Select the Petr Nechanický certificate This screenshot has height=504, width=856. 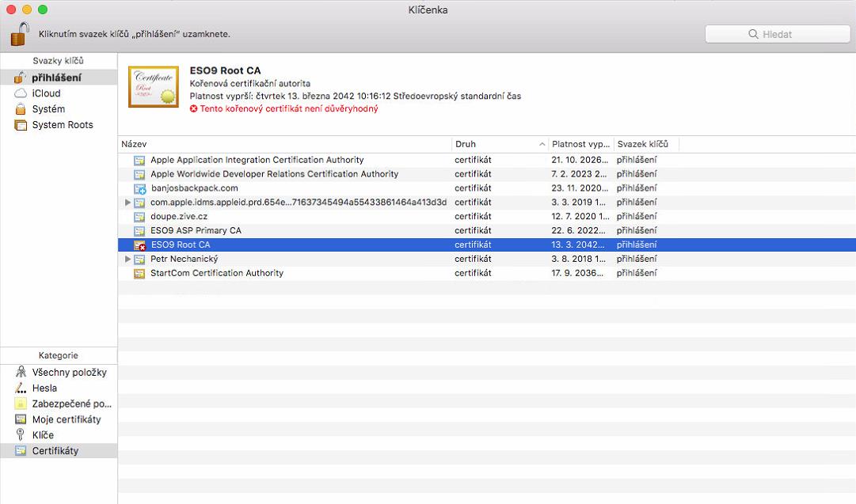pos(487,259)
